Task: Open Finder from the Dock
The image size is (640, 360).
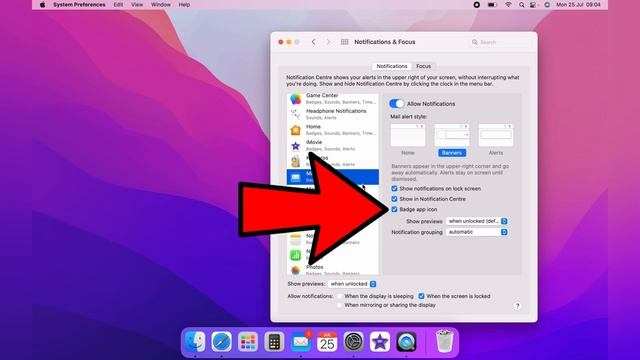Action: pos(195,341)
